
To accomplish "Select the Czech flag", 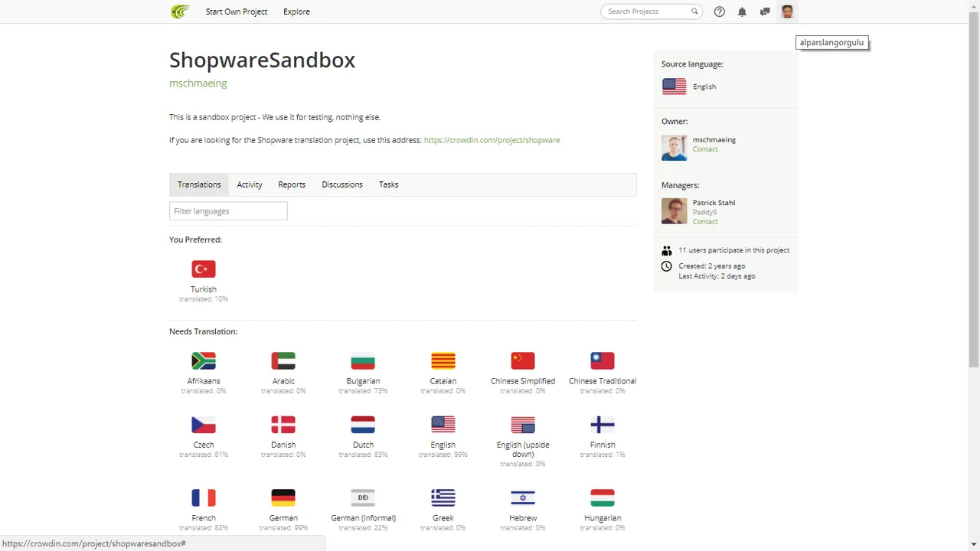I will (x=204, y=425).
